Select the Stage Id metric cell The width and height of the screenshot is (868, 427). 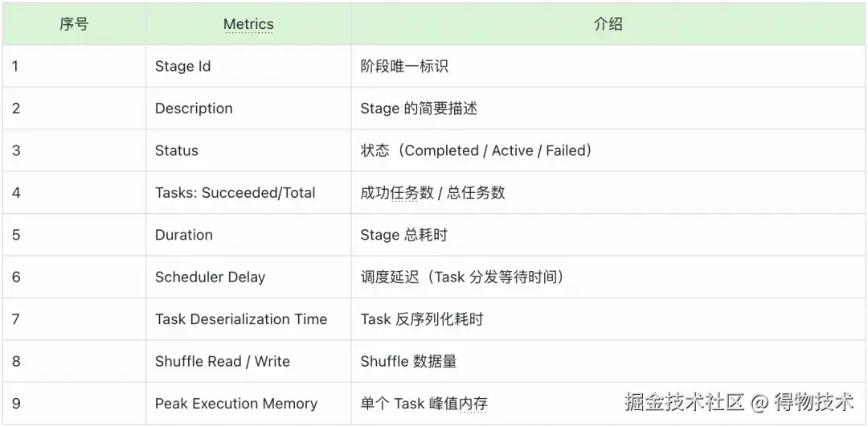pos(248,67)
